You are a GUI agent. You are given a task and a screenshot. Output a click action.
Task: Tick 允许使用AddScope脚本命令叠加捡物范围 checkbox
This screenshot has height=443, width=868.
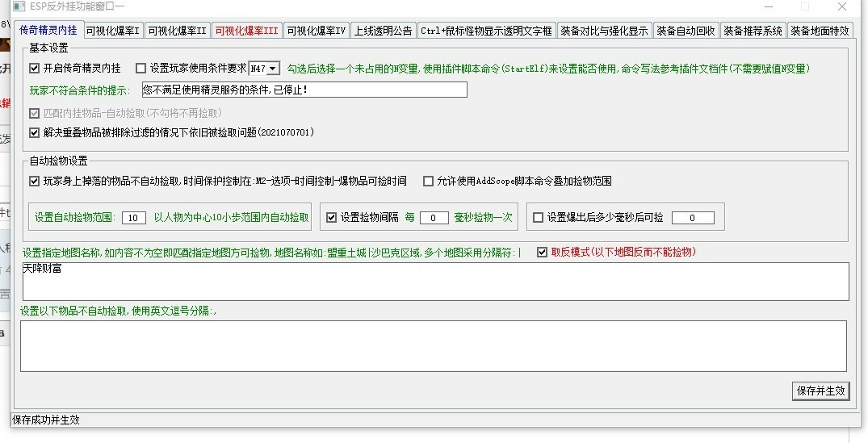(x=429, y=182)
